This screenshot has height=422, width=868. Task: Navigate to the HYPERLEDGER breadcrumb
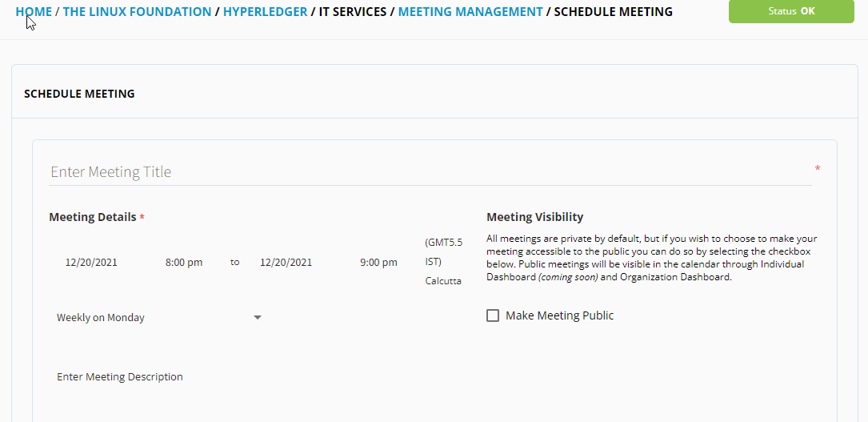click(265, 12)
